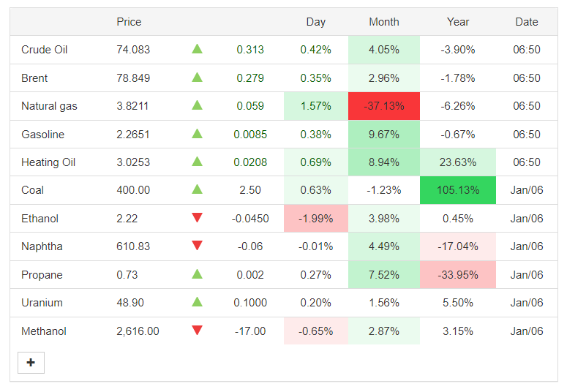Screen dimensions: 567x392
Task: Select the 23.63% year value for Heating Oil
Action: point(458,162)
